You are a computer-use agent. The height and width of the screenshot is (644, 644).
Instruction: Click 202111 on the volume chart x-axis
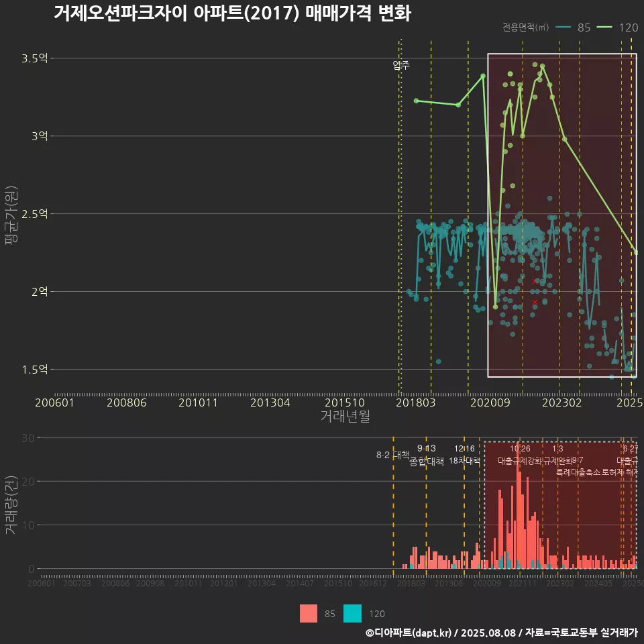pos(523,583)
